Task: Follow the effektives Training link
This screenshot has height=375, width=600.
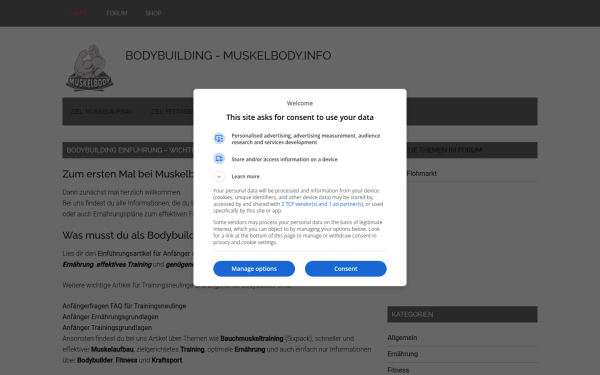Action: [x=124, y=264]
